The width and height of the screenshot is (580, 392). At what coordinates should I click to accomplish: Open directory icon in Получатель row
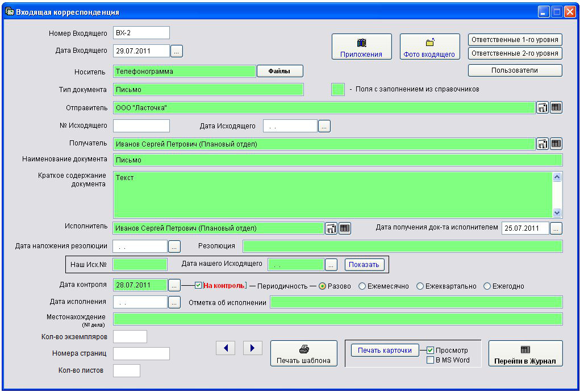pyautogui.click(x=543, y=144)
